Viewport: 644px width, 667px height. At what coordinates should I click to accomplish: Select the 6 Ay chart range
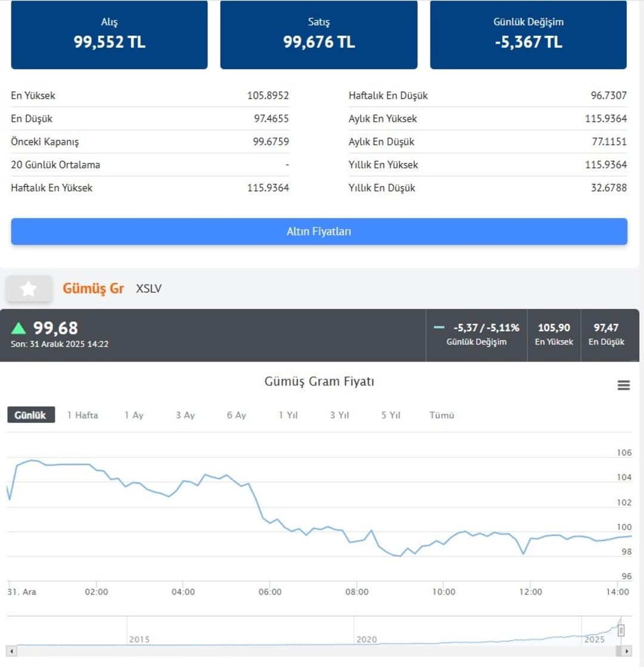point(236,415)
